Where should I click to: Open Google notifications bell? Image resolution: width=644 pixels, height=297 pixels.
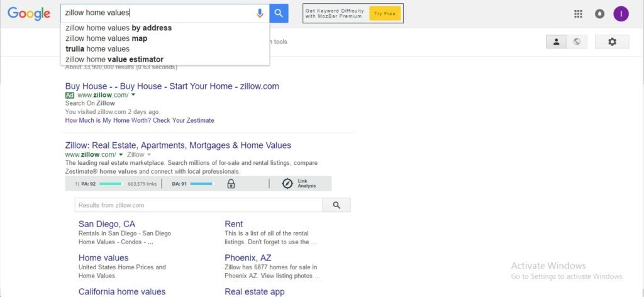[x=599, y=14]
